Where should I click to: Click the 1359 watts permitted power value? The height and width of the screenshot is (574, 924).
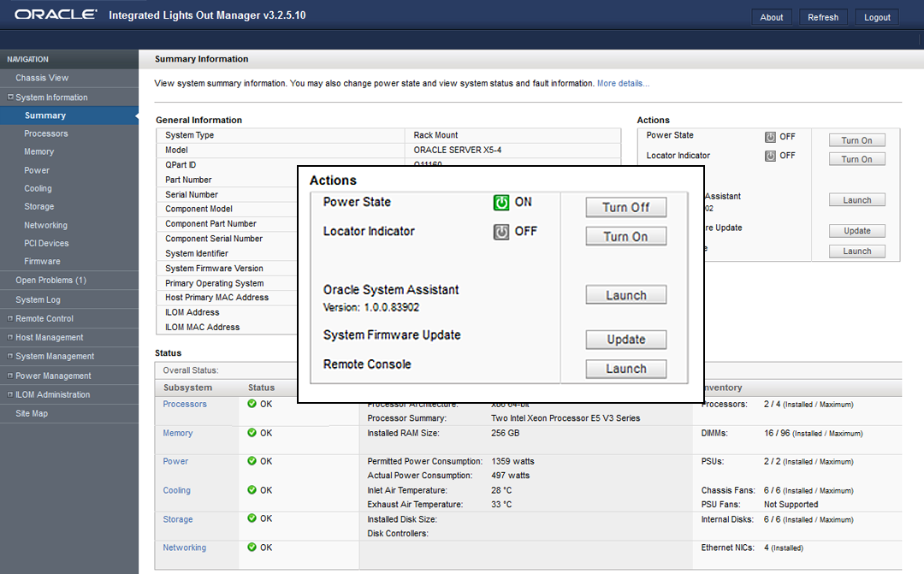click(x=512, y=461)
